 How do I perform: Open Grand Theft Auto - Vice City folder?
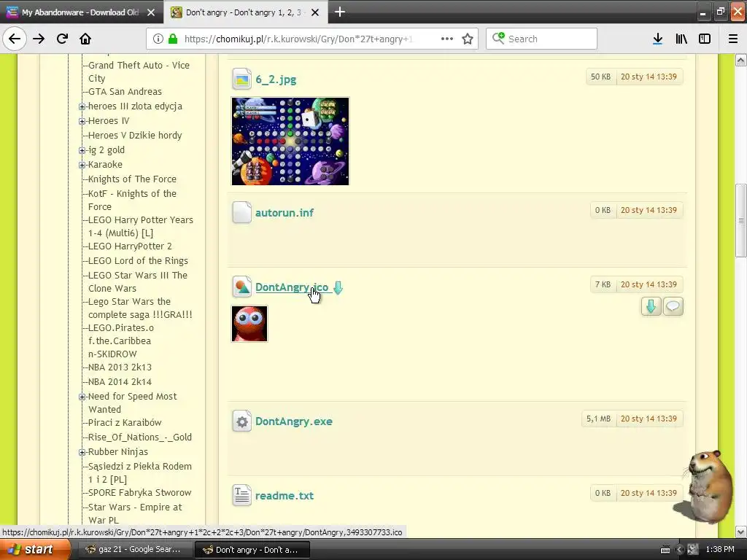click(x=139, y=72)
